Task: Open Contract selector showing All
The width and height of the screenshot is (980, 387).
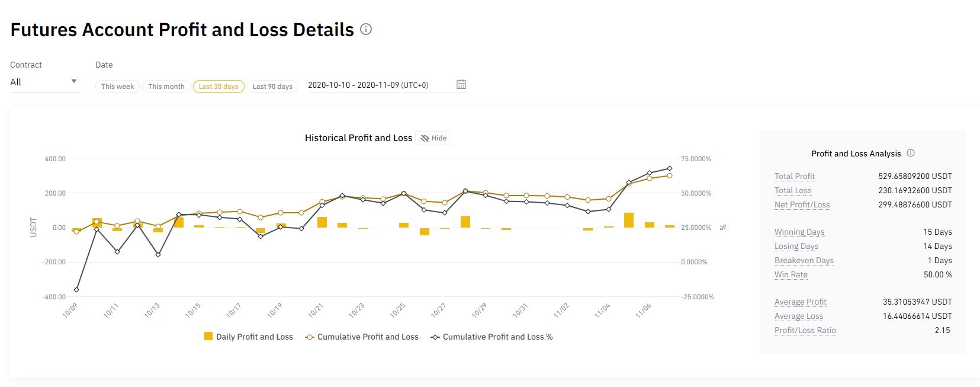Action: 44,82
